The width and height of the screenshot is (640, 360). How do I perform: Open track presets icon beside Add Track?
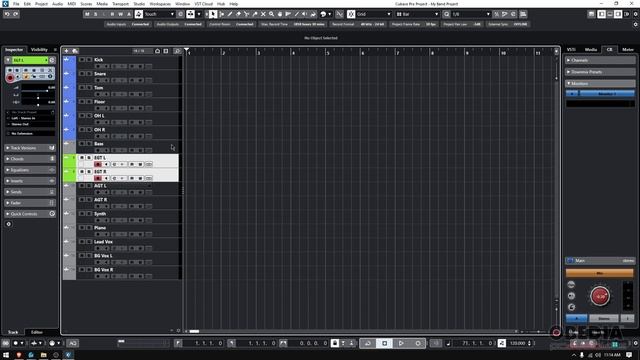[x=75, y=51]
